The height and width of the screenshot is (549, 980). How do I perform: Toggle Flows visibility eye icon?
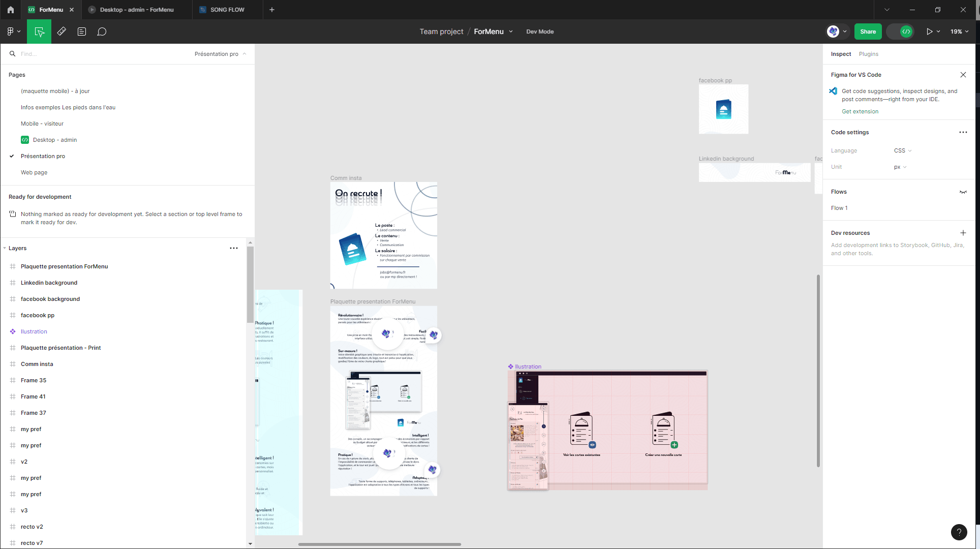[963, 192]
